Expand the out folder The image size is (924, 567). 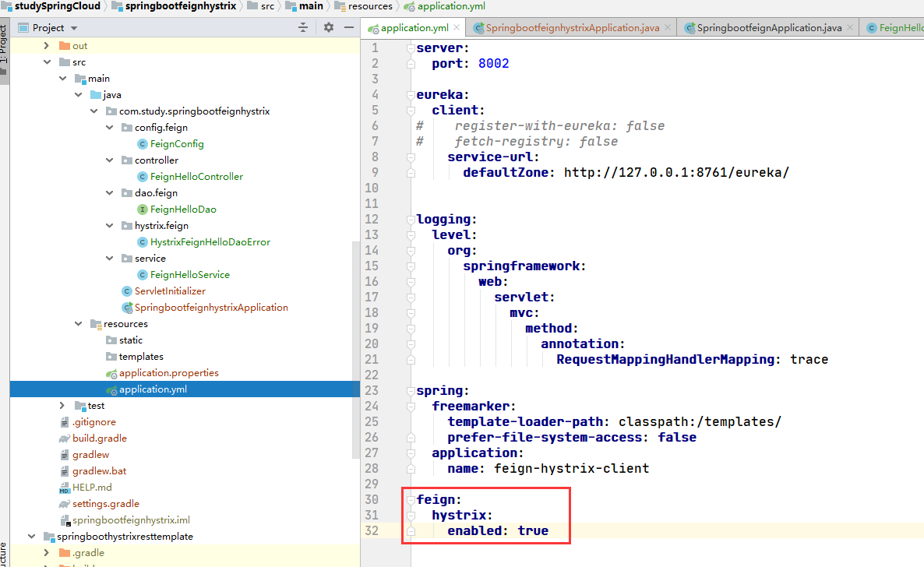(x=47, y=45)
